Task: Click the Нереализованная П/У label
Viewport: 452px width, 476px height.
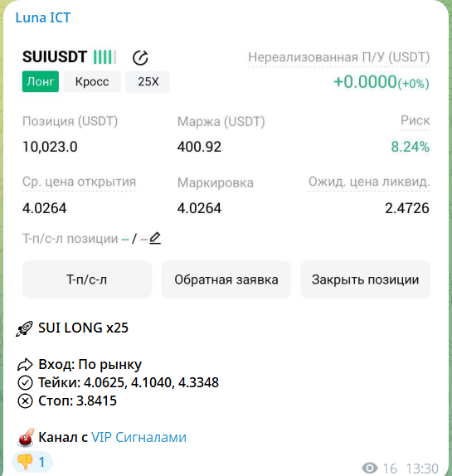Action: pyautogui.click(x=338, y=57)
